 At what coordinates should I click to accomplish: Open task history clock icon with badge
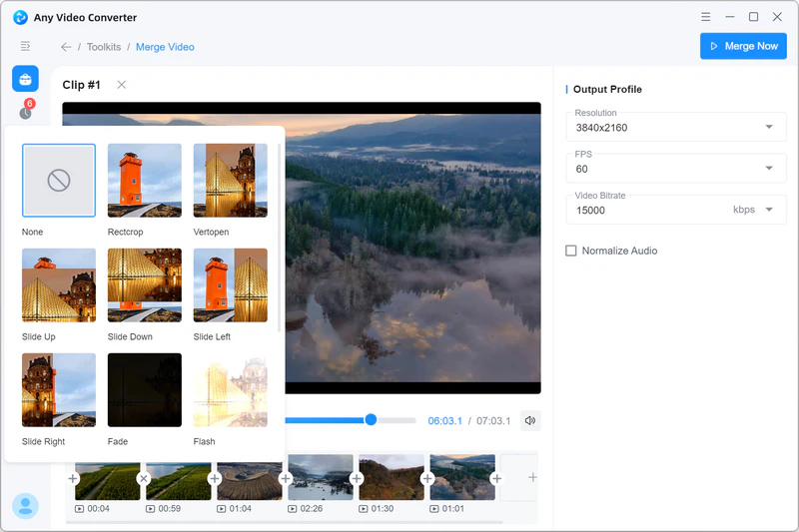click(25, 112)
